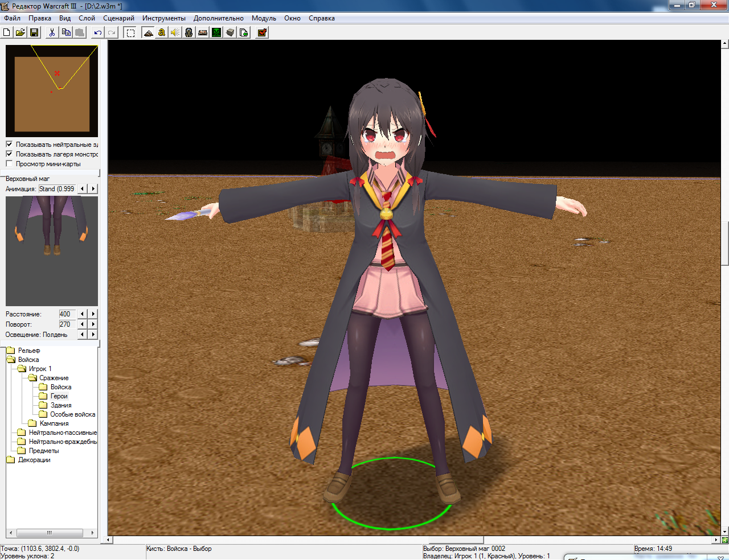Open the Файл menu
Screen dimensions: 729x560
(13, 18)
